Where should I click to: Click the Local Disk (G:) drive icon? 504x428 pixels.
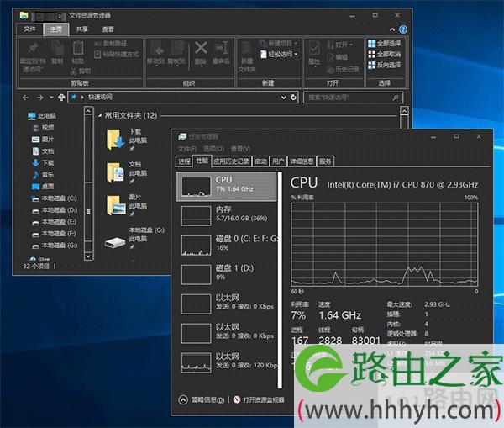tap(115, 242)
